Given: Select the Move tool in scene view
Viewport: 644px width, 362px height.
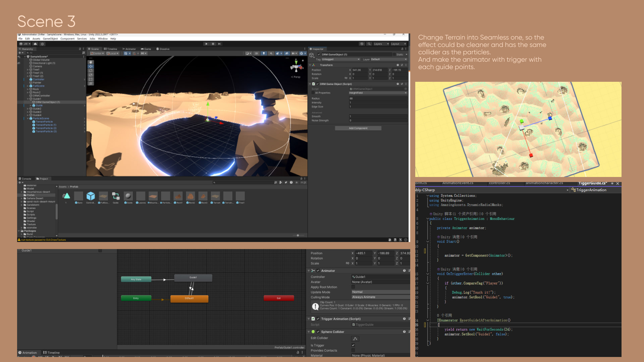Looking at the screenshot, I should pyautogui.click(x=91, y=66).
